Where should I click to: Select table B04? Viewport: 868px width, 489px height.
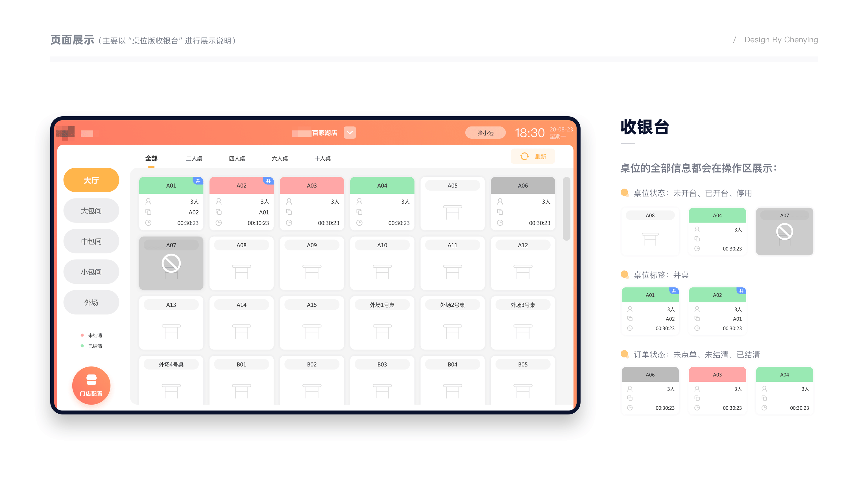point(453,380)
